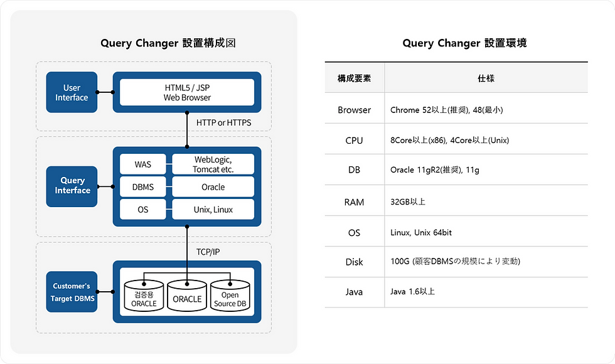Click the Browser row label
Viewport: 615px width, 364px height.
(x=354, y=110)
